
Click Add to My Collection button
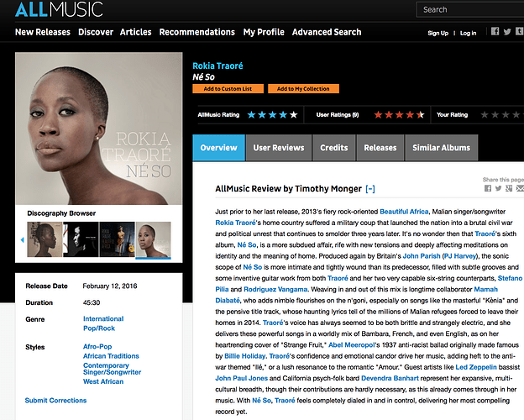click(303, 88)
